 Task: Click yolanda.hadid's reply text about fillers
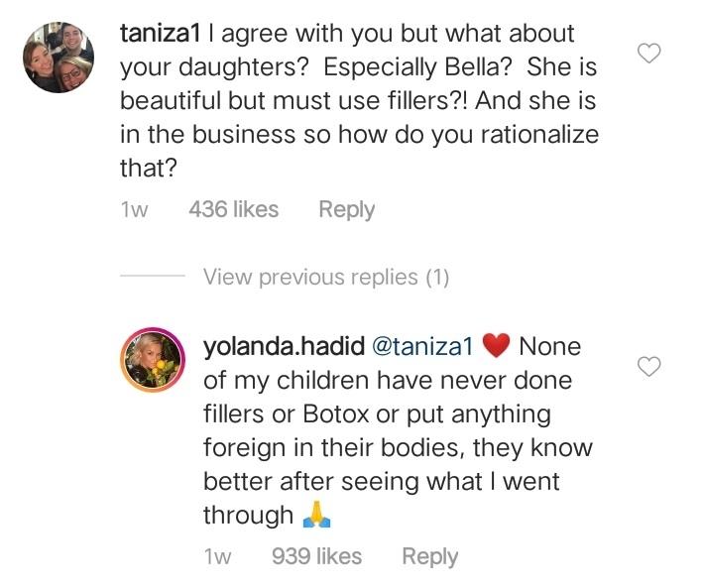(x=399, y=430)
